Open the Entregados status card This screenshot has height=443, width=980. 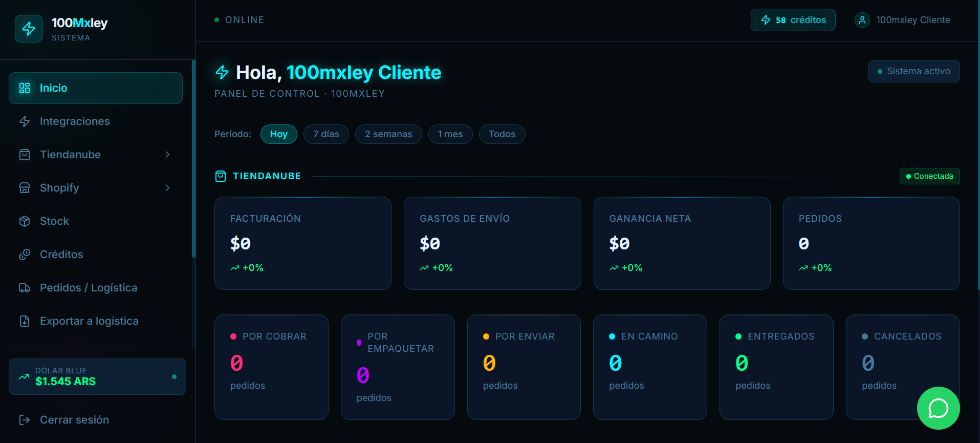pos(776,367)
